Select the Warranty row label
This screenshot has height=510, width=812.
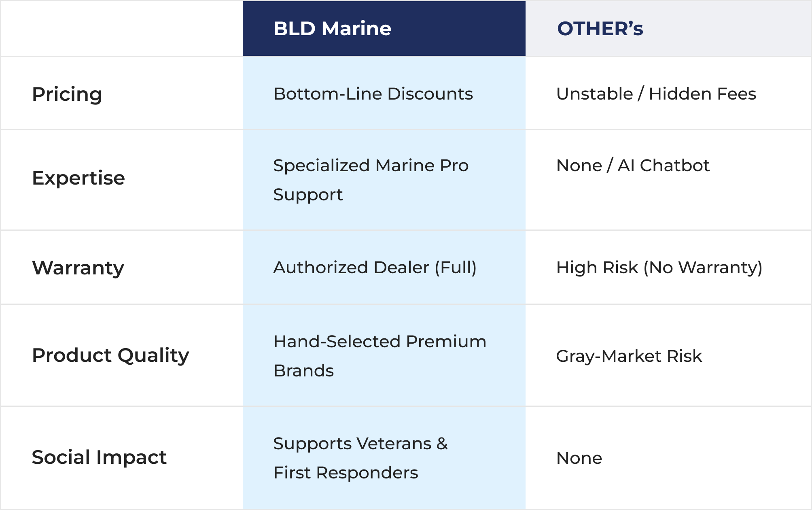tap(78, 268)
